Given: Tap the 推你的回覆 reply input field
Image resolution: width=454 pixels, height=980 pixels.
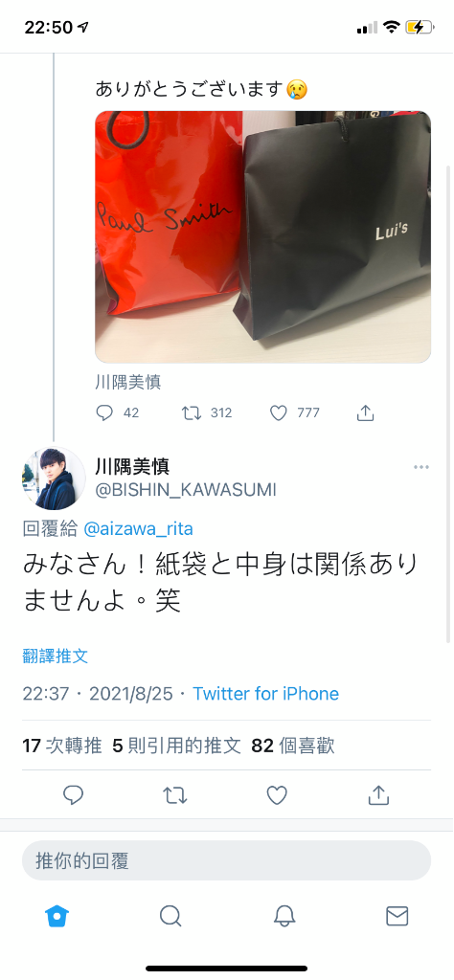Looking at the screenshot, I should 226,860.
